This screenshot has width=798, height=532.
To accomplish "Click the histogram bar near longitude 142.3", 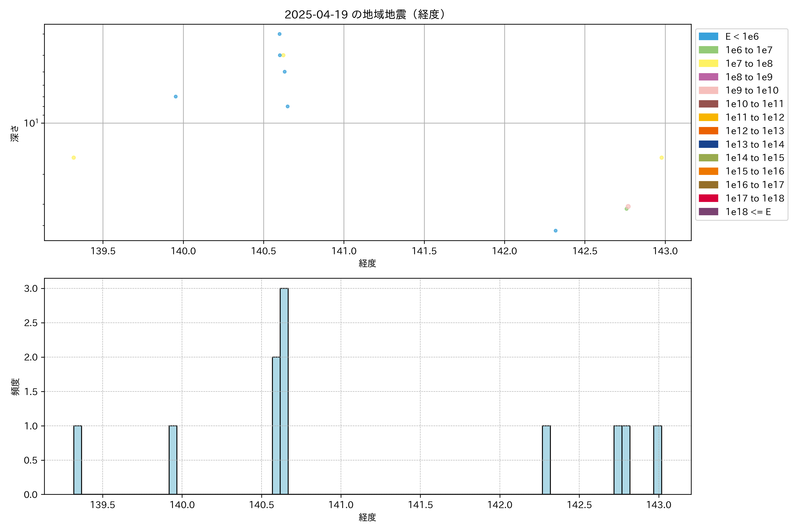I will point(546,460).
